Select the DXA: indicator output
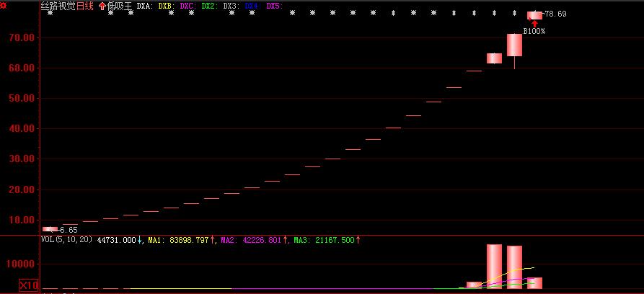Viewport: 644px width, 294px height. [145, 6]
